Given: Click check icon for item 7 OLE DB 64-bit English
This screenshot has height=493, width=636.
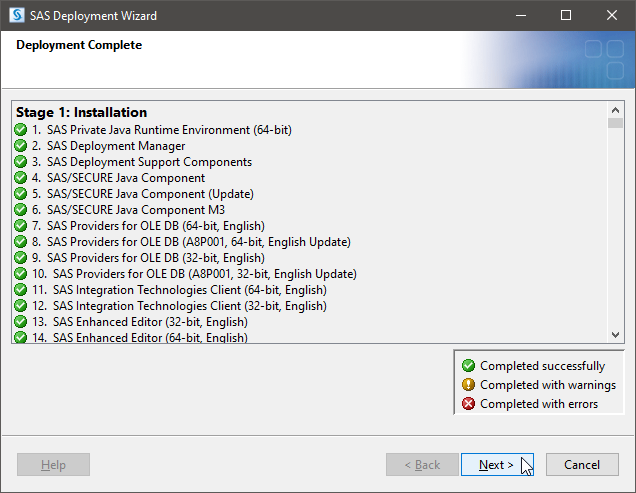Looking at the screenshot, I should [x=20, y=226].
